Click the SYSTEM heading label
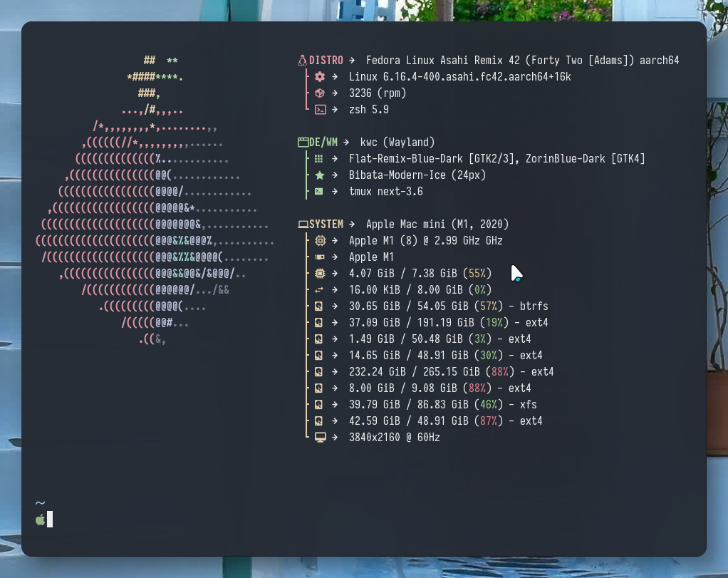This screenshot has width=728, height=578. (326, 225)
